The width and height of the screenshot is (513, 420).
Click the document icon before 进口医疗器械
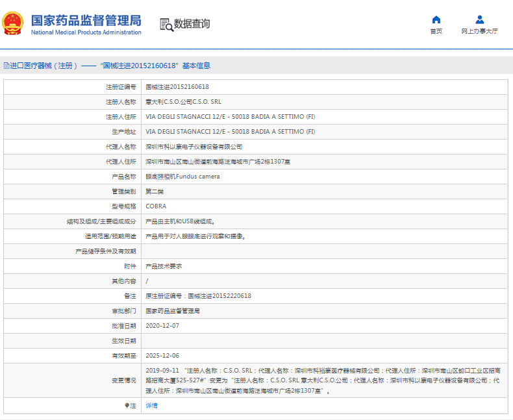[6, 66]
